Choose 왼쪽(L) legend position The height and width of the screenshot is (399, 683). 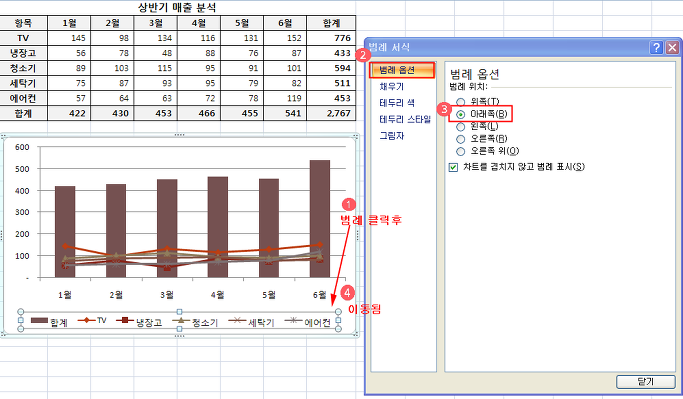pyautogui.click(x=460, y=127)
